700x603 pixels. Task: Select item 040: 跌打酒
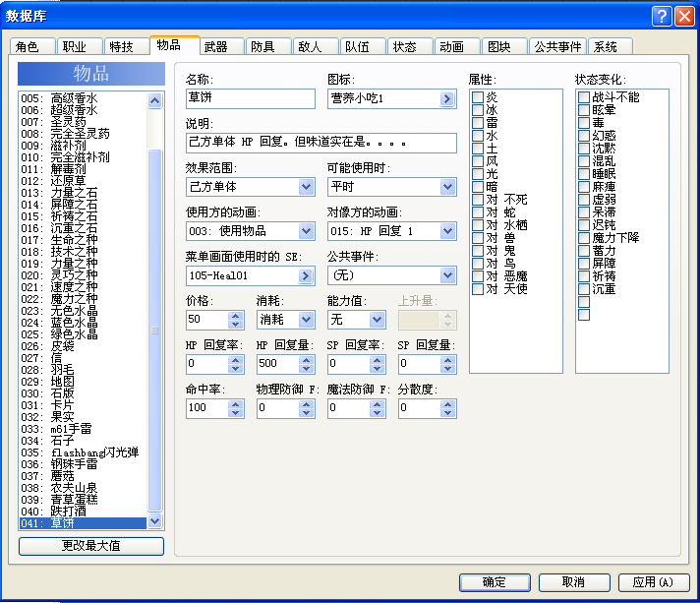(x=83, y=512)
